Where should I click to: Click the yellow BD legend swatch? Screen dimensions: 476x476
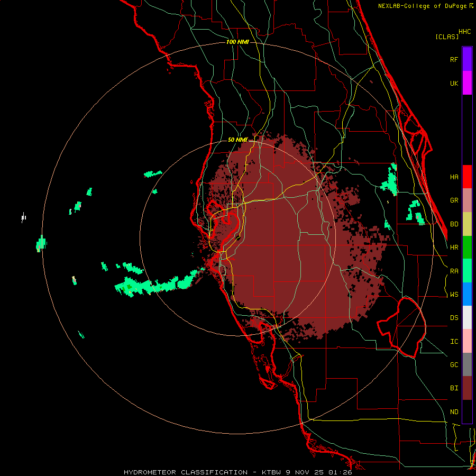467,224
